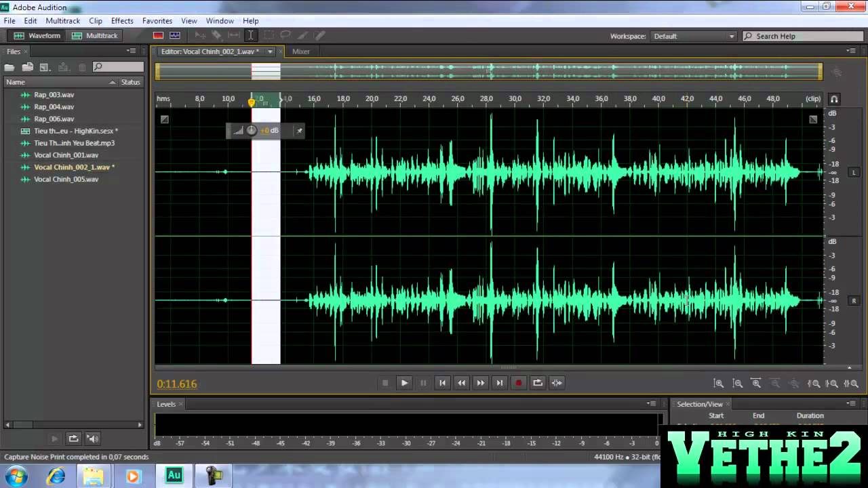Import file icon in Files panel
Image resolution: width=868 pixels, height=488 pixels.
tap(28, 67)
